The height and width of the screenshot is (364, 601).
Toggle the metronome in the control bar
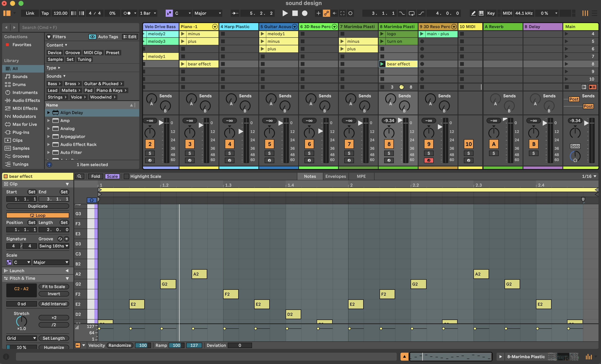pyautogui.click(x=127, y=13)
